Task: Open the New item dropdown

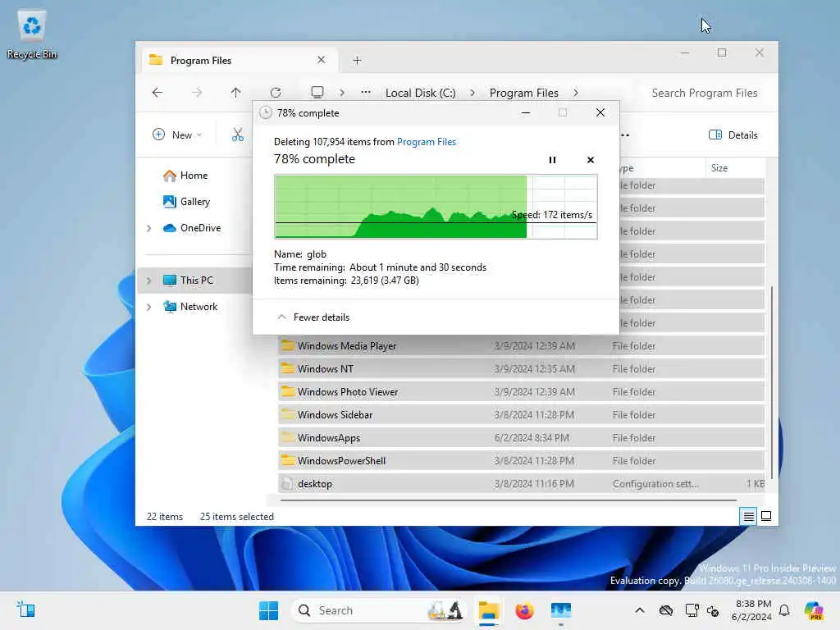Action: tap(177, 135)
